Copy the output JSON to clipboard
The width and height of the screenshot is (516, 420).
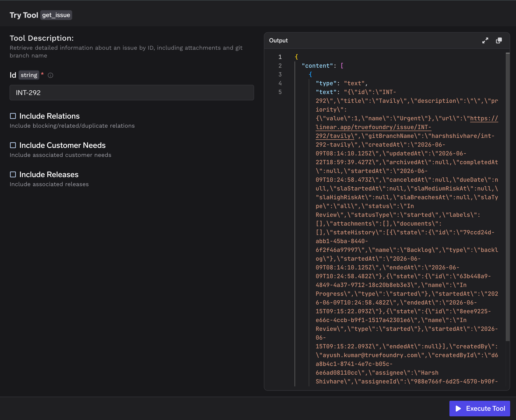pos(499,40)
